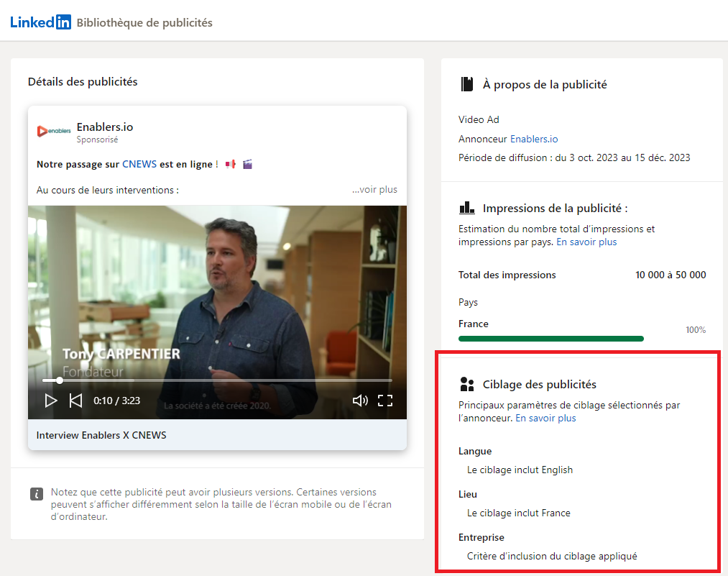Open the CNEWS link in the ad text

[x=139, y=164]
